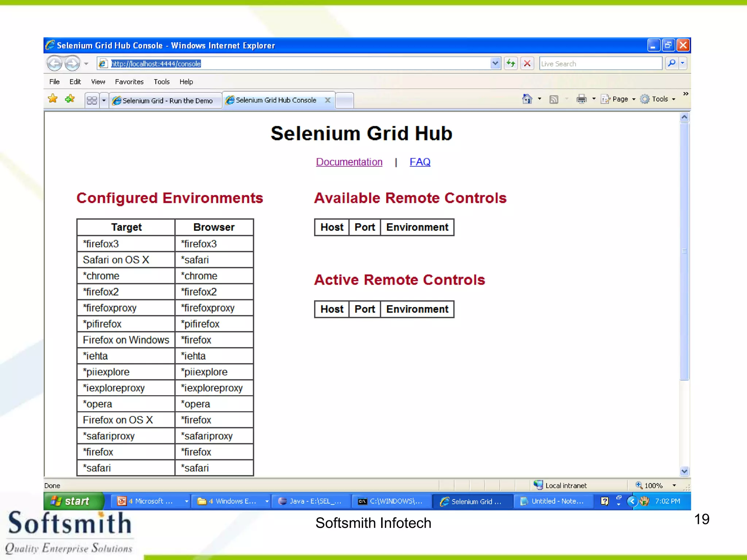
Task: Open the FAQ link
Action: click(420, 162)
